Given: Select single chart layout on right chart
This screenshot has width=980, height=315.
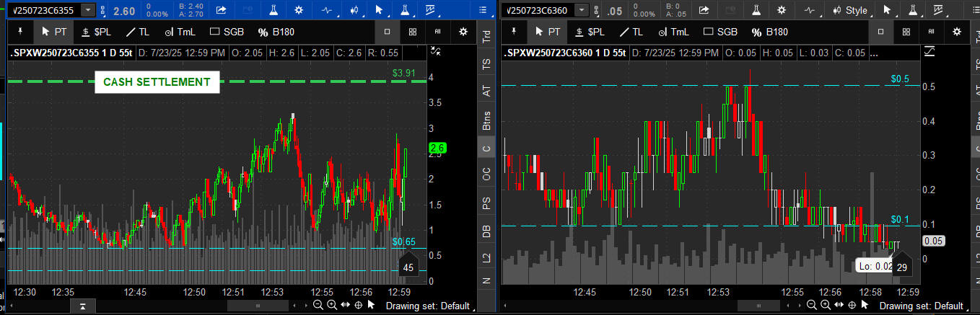Looking at the screenshot, I should (881, 32).
